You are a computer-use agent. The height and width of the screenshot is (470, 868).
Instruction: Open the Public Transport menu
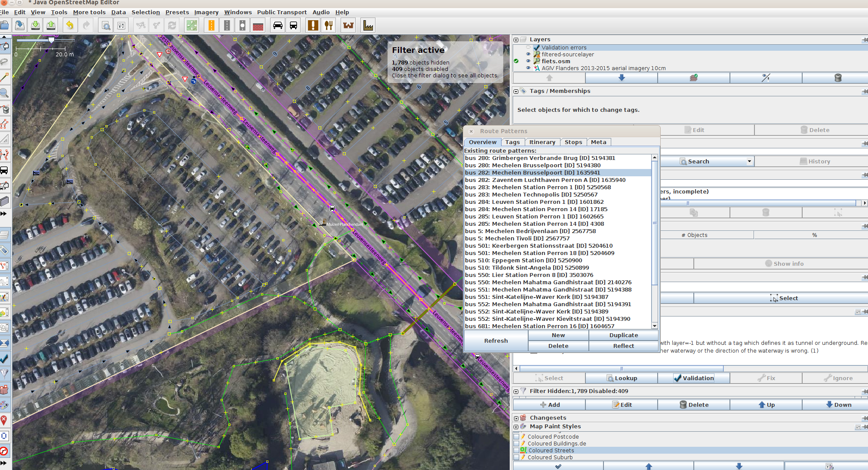click(282, 12)
